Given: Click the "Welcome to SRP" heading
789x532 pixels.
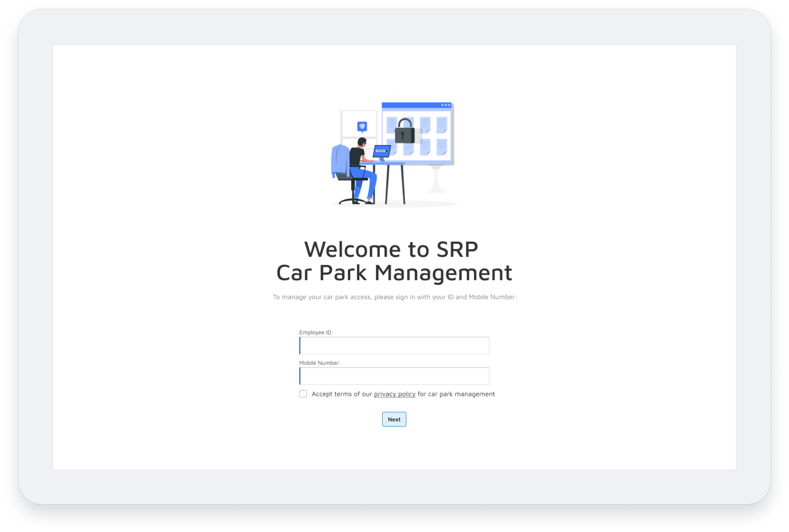Looking at the screenshot, I should coord(391,249).
